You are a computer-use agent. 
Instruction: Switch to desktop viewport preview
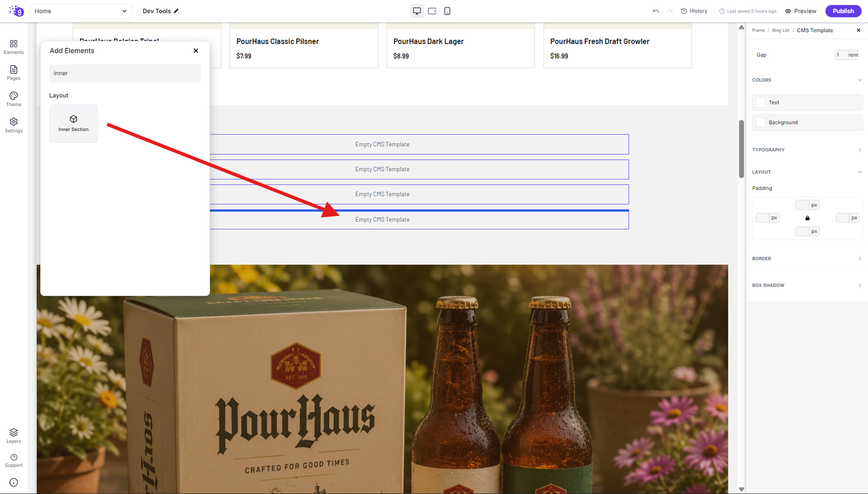click(x=417, y=11)
